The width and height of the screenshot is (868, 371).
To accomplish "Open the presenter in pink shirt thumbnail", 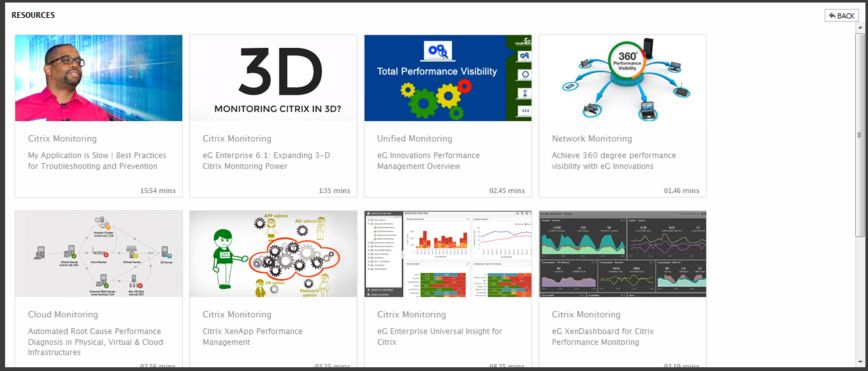I will [99, 78].
